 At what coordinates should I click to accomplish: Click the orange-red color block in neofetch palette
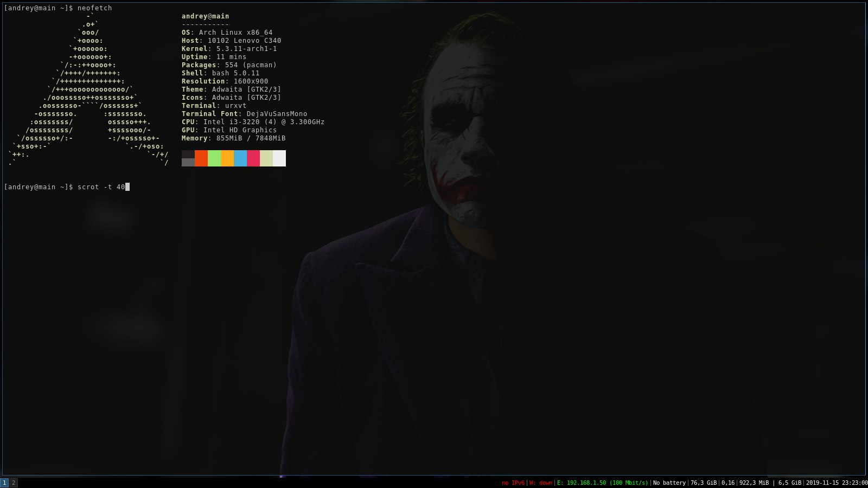point(201,158)
